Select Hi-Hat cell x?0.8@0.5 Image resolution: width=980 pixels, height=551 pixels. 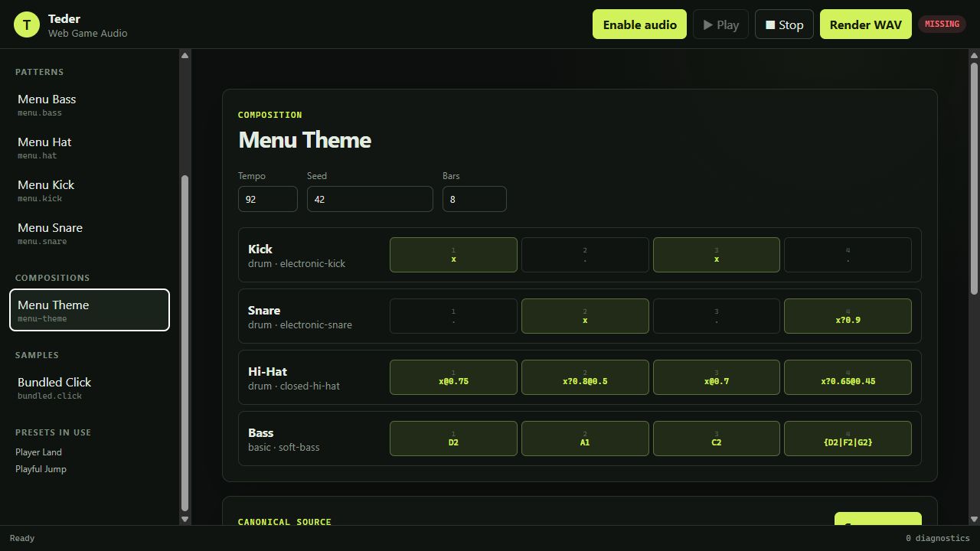[x=585, y=377]
